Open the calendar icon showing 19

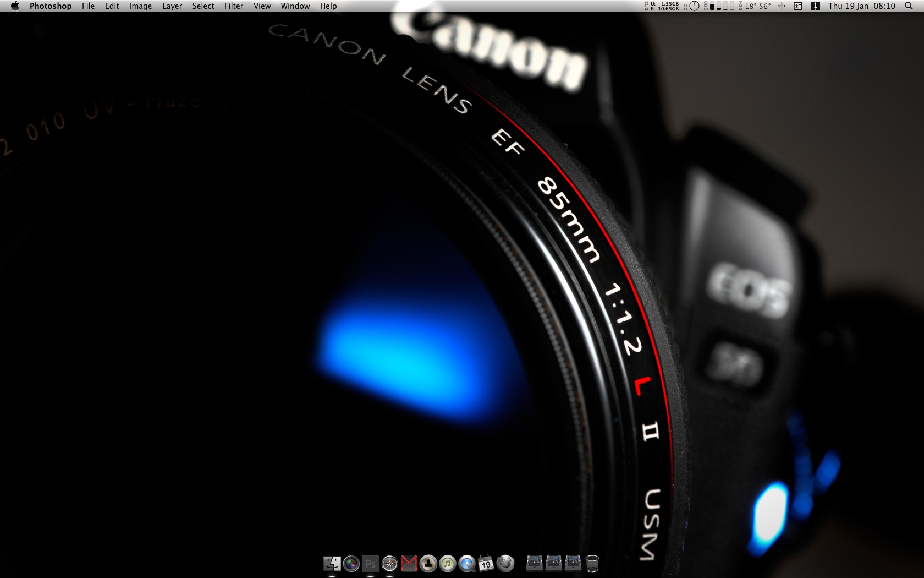486,563
